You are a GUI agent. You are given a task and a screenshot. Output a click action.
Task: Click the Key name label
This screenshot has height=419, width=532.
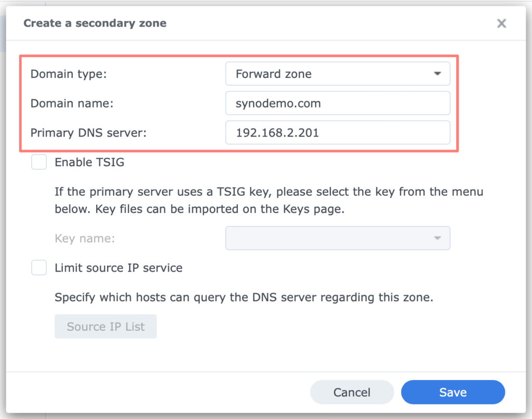85,239
